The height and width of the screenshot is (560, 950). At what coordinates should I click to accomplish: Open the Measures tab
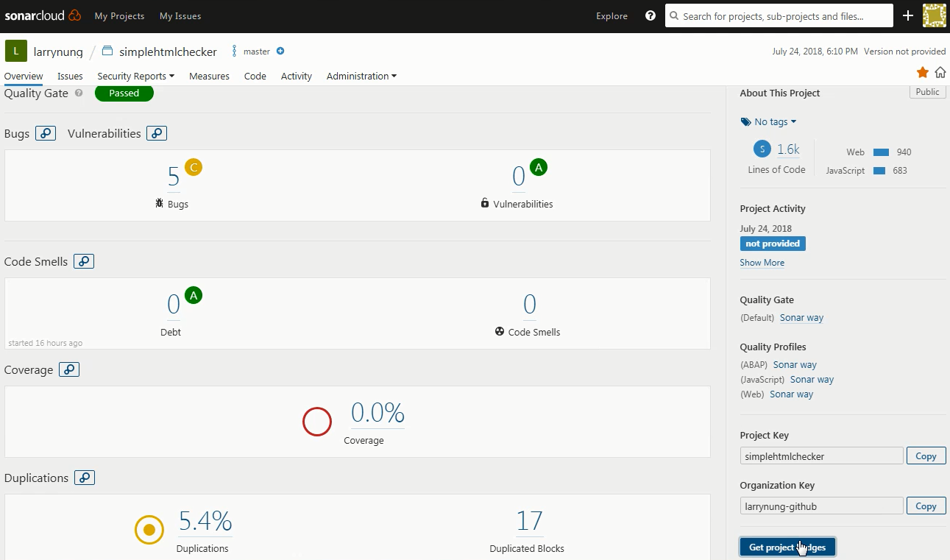coord(209,76)
